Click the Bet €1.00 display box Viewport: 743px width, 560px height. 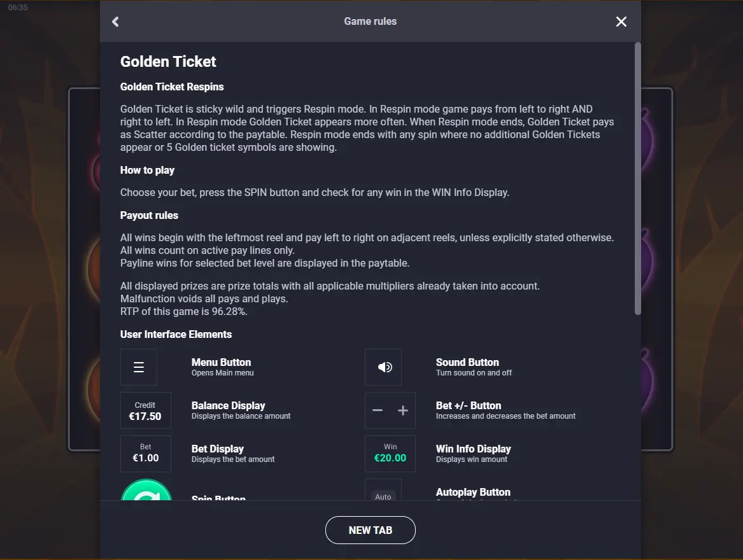point(145,453)
